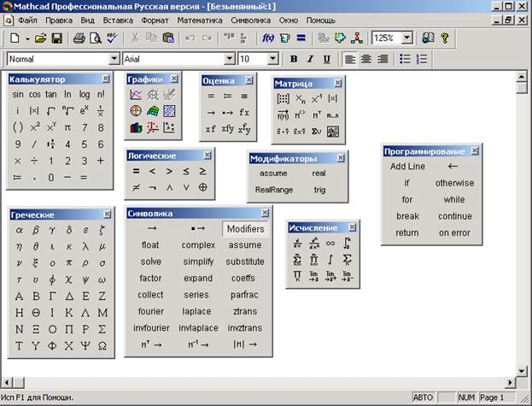Open a file with the folder icon

click(40, 38)
